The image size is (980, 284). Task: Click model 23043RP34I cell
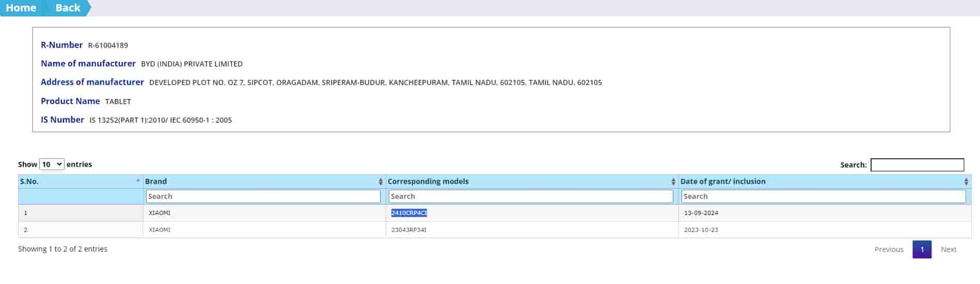(409, 230)
